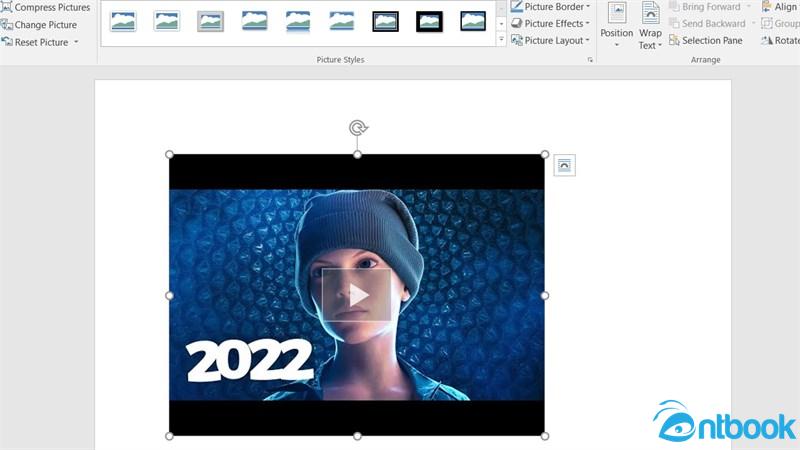This screenshot has height=450, width=800.
Task: Click the bottom-center sizing handle
Action: click(x=357, y=436)
